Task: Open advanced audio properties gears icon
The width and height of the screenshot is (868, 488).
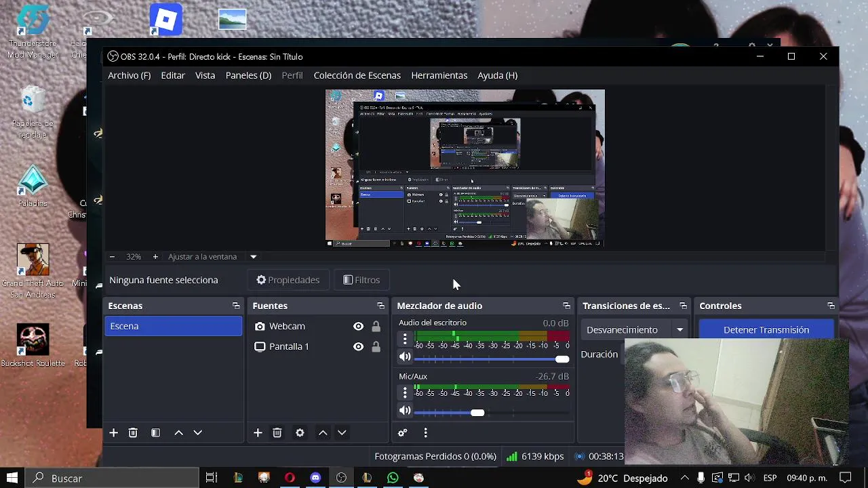Action: [402, 432]
